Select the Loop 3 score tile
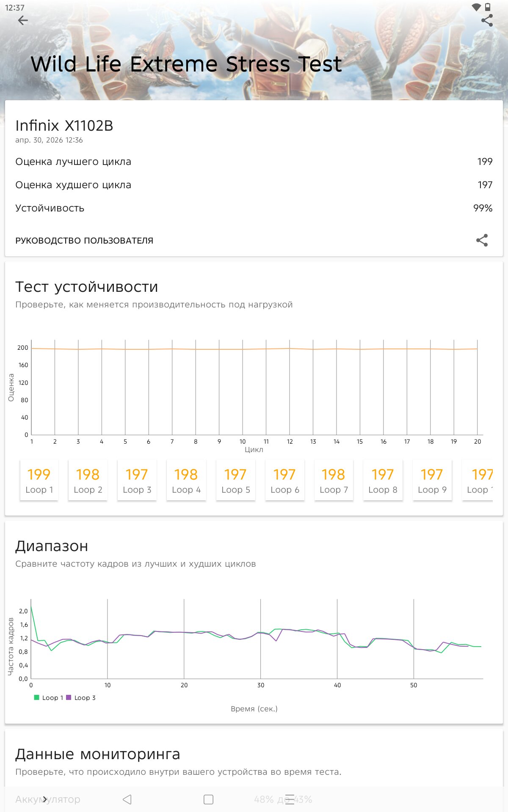This screenshot has height=812, width=508. point(137,480)
